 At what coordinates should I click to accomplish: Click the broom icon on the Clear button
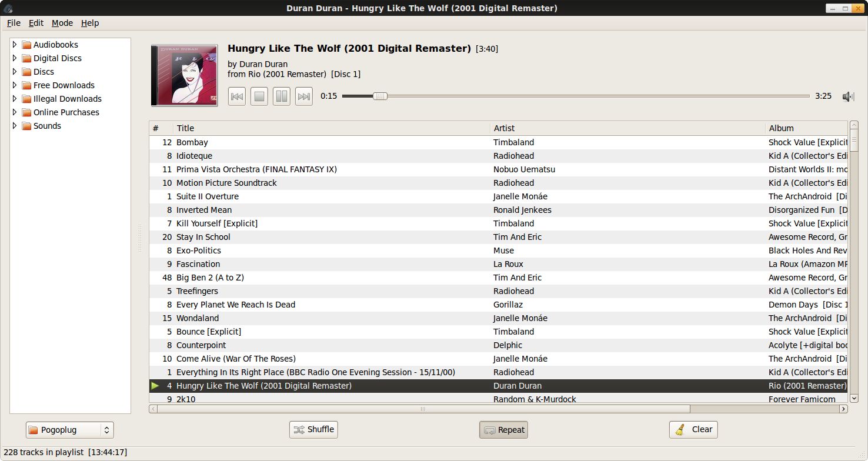680,429
